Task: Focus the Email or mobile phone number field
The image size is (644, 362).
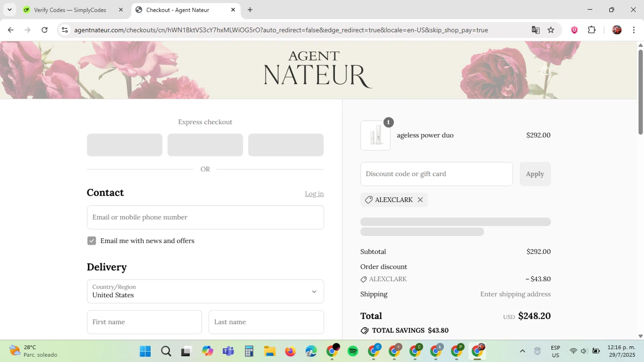Action: pyautogui.click(x=205, y=217)
